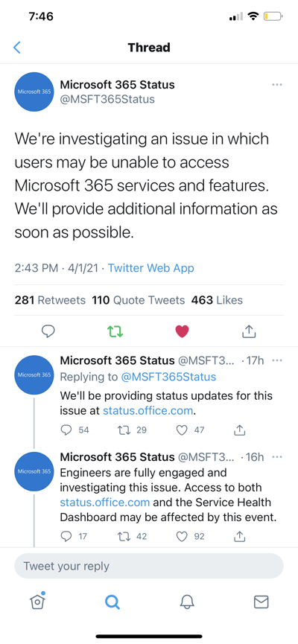Viewport: 298px width, 644px height.
Task: Like the 17h reply with 47 likes
Action: click(182, 430)
